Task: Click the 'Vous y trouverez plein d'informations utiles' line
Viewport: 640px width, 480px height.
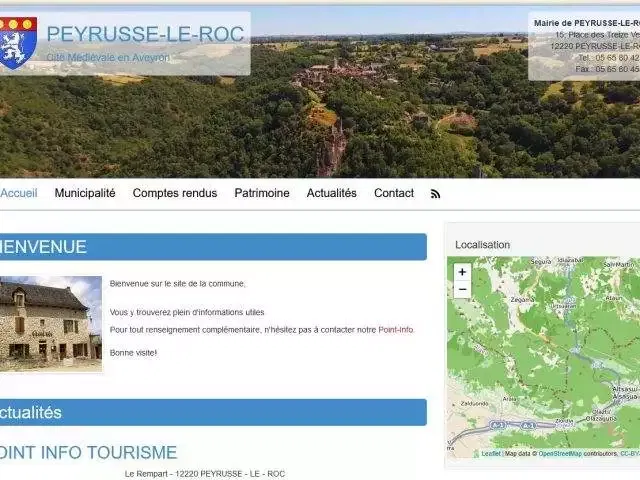Action: (187, 313)
